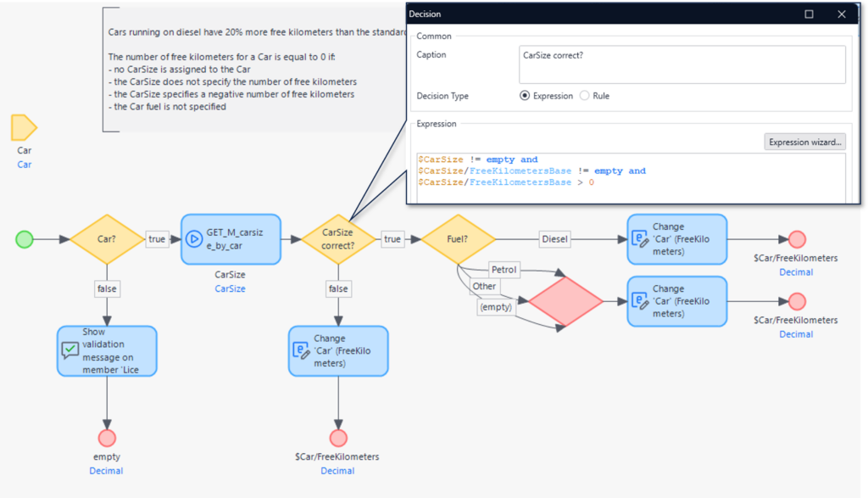Click the Change 'Car' activity icon under false branch
The height and width of the screenshot is (498, 868).
(301, 350)
